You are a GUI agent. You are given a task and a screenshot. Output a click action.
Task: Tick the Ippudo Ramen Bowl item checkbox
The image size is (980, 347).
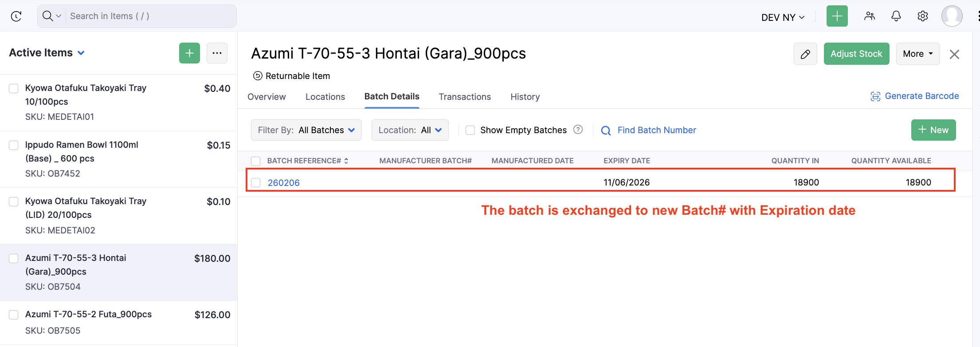point(14,145)
